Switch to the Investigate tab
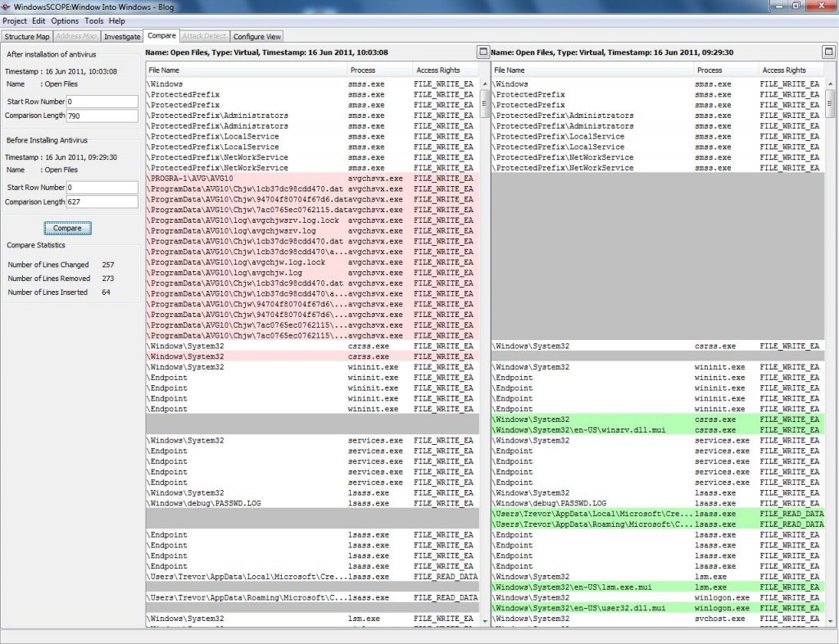The width and height of the screenshot is (839, 644). coord(122,36)
